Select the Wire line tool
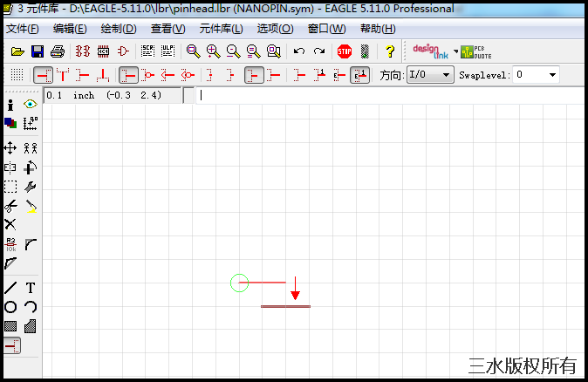Screen dimensions: 588x382 click(10, 288)
